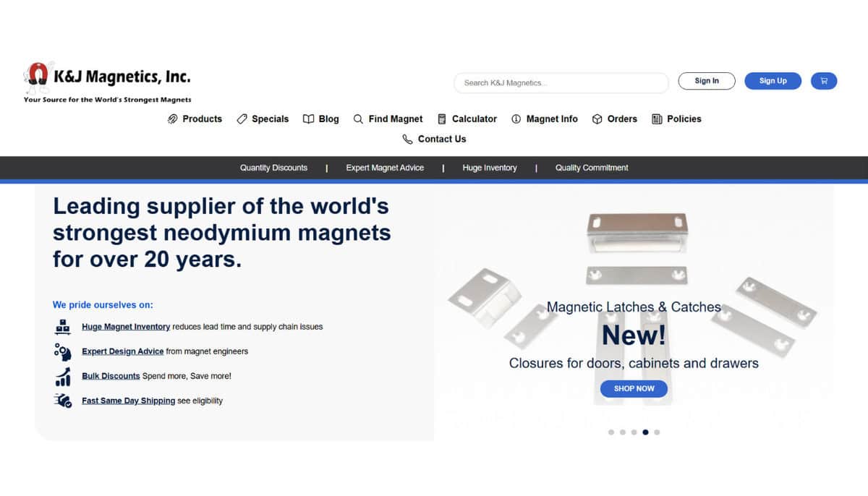868x496 pixels.
Task: Click the Policies notepad icon
Action: (x=657, y=119)
